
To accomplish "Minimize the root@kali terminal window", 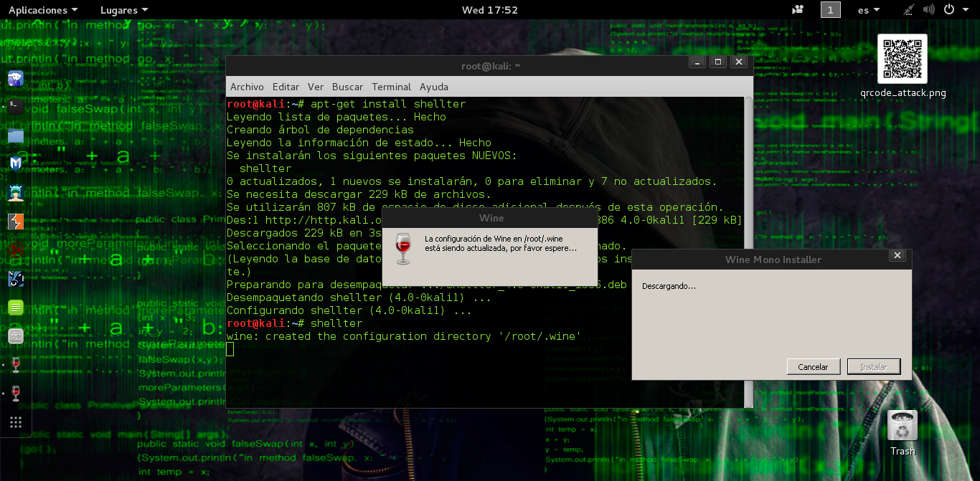I will tap(697, 62).
